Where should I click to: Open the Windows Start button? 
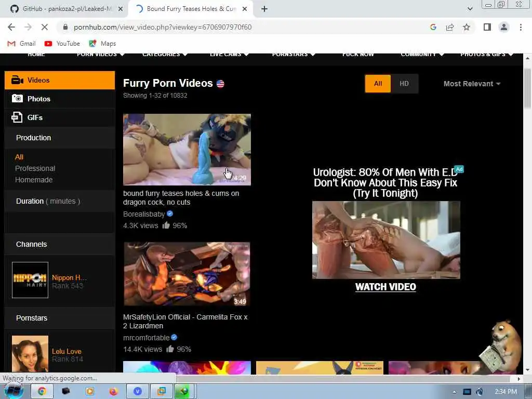click(x=14, y=391)
